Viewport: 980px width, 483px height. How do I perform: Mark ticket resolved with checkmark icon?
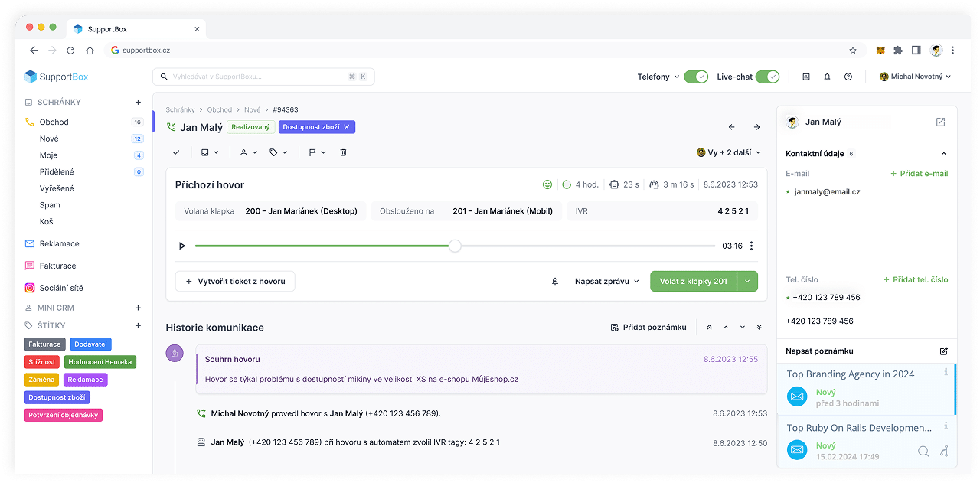176,152
